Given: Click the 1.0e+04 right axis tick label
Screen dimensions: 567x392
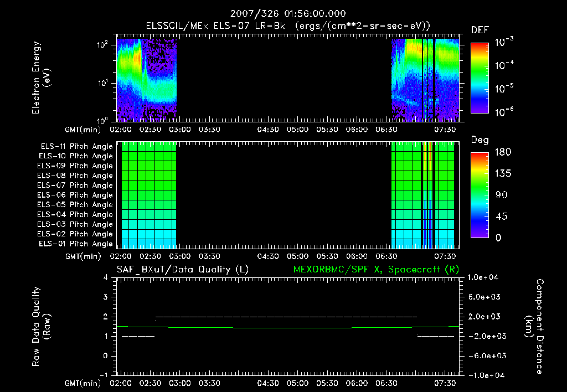Looking at the screenshot, I should [483, 278].
